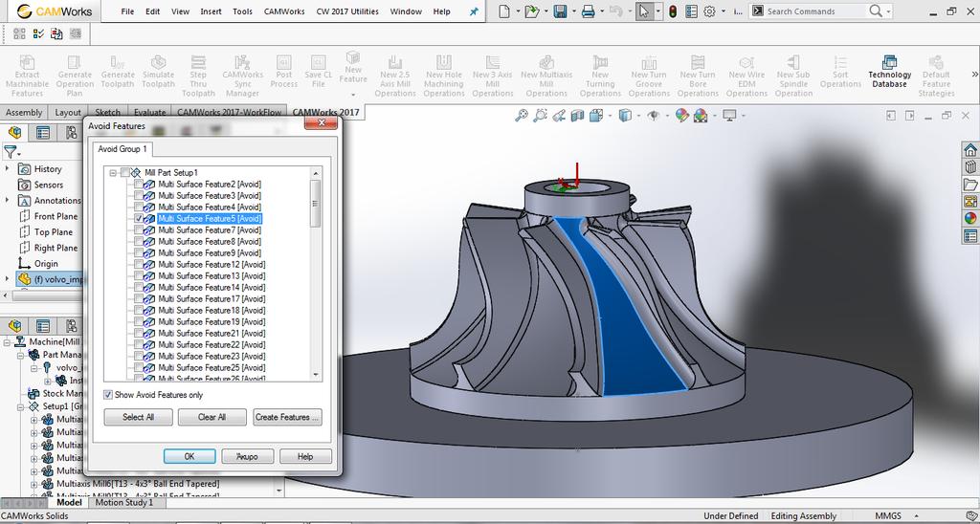Image resolution: width=980 pixels, height=524 pixels.
Task: Click the View Settings monitor icon
Action: click(728, 116)
